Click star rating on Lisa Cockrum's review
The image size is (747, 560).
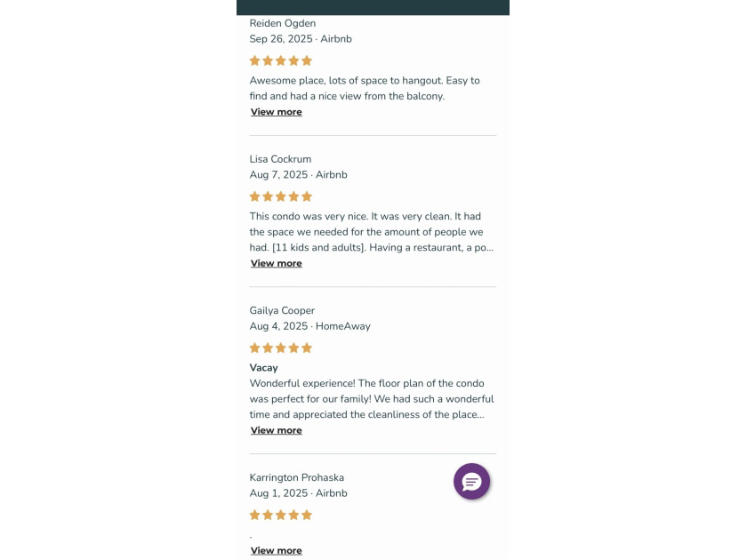point(281,197)
